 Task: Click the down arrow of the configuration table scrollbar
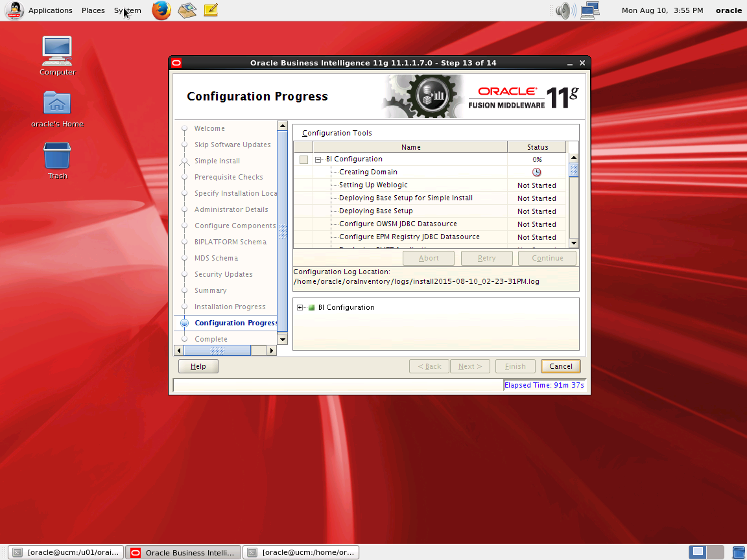coord(574,243)
